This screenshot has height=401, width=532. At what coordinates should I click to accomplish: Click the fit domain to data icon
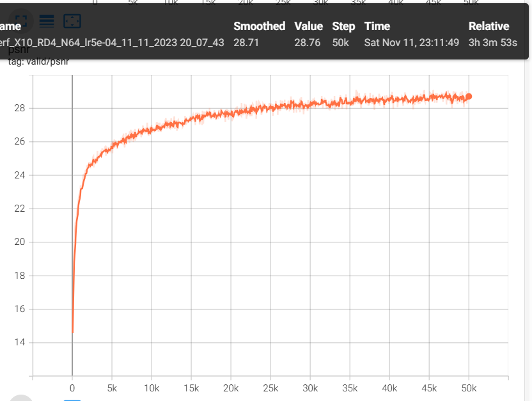(72, 21)
